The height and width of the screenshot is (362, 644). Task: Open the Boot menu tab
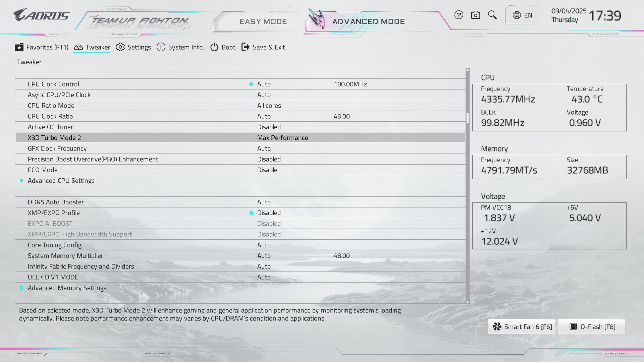(223, 47)
